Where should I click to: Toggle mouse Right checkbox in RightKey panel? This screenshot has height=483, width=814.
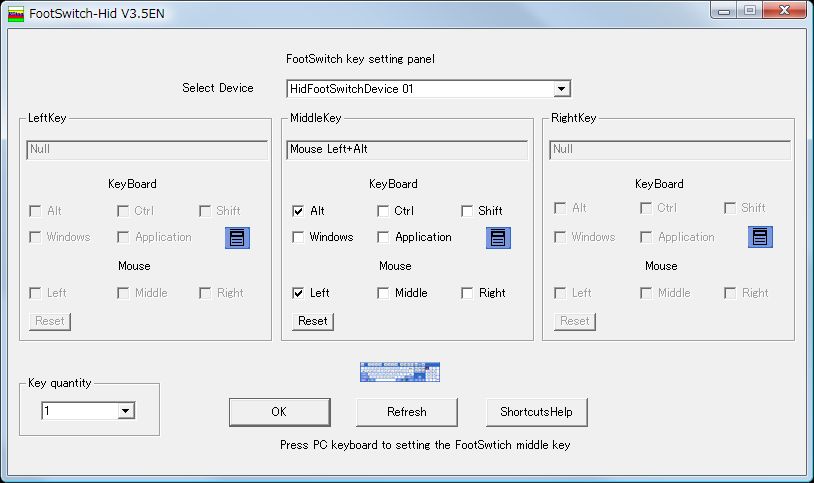[730, 293]
